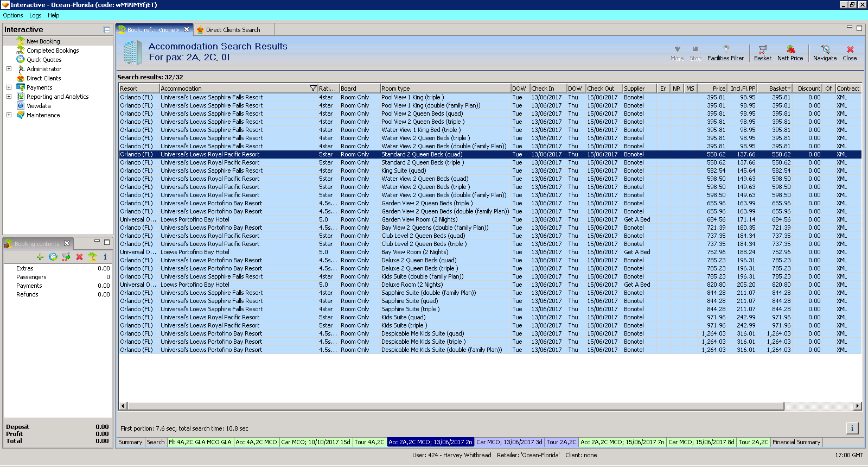Click the filter funnel in Accommodation column header
The width and height of the screenshot is (868, 467).
pyautogui.click(x=313, y=89)
